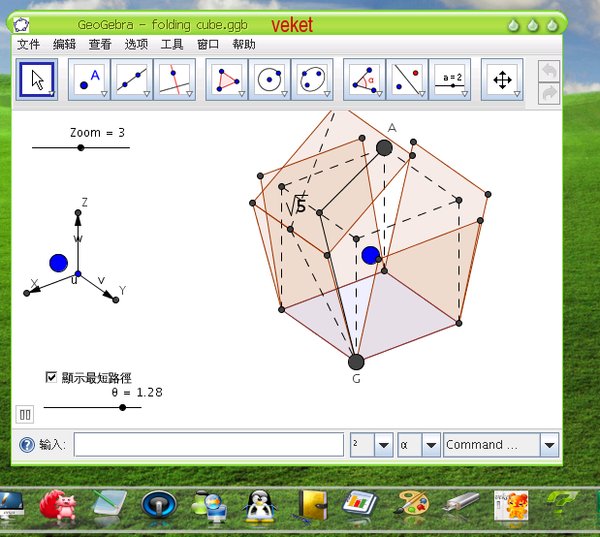Click the Redo arrow button
This screenshot has width=600, height=537.
(x=549, y=93)
